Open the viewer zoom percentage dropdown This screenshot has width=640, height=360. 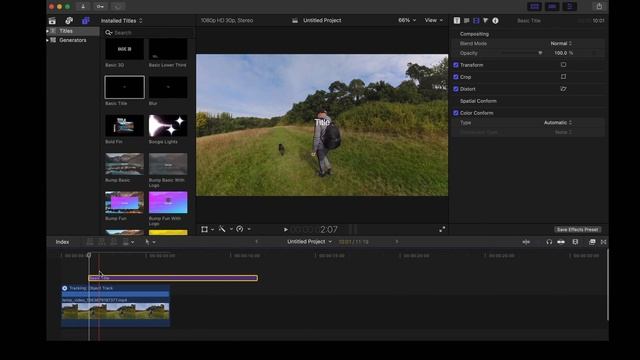[407, 20]
